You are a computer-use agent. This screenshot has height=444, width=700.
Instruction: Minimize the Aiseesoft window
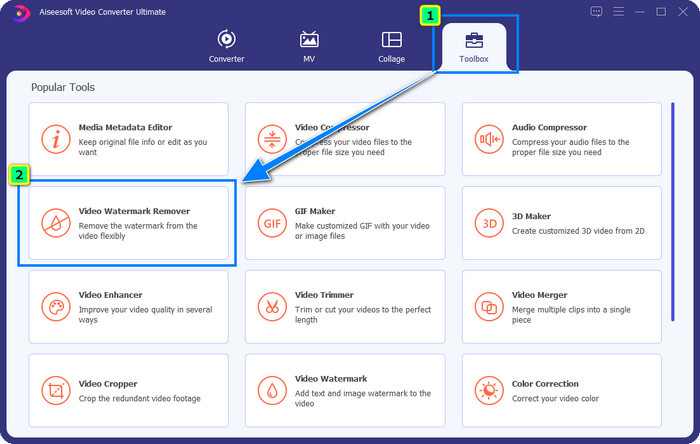tap(640, 12)
